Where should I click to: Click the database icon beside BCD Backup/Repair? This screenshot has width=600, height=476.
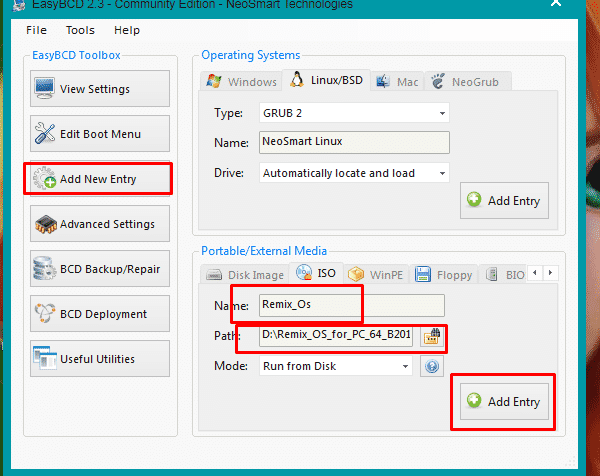(44, 268)
